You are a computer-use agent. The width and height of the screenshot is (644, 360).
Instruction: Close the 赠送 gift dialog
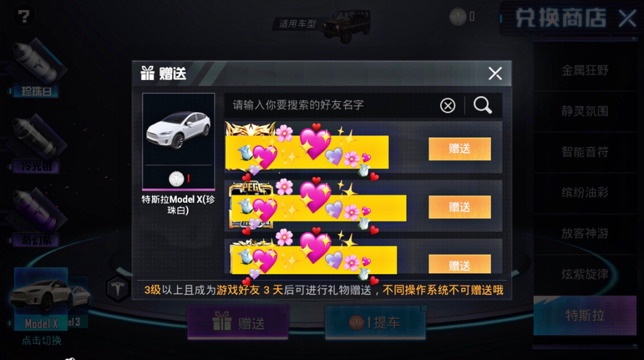495,73
